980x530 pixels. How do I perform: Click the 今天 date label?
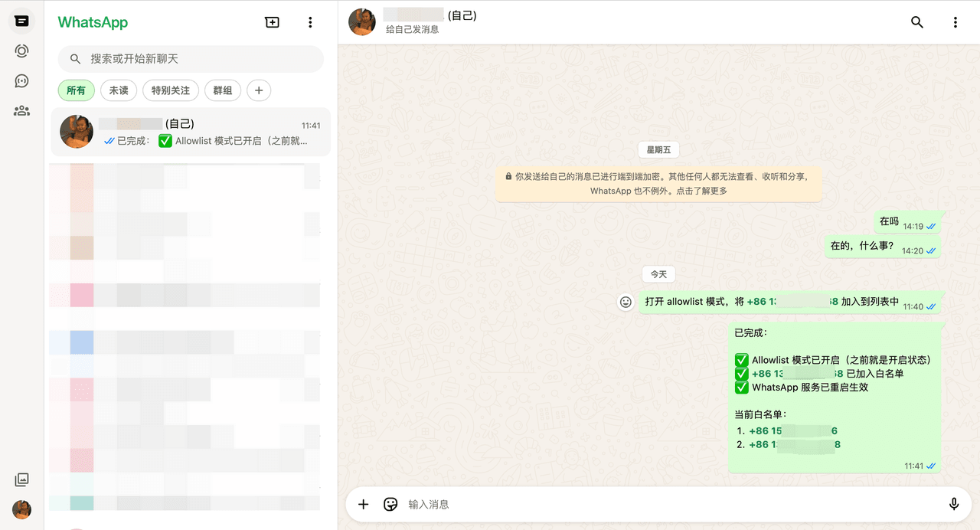pos(658,273)
